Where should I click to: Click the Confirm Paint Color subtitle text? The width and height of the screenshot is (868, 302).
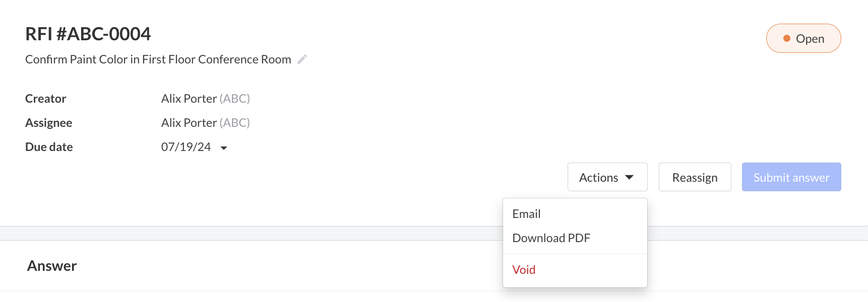coord(158,59)
